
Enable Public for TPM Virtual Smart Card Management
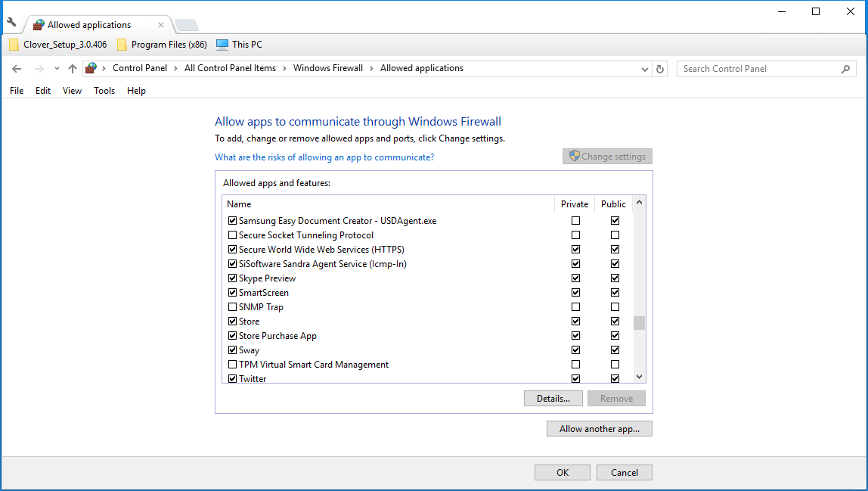(x=615, y=365)
